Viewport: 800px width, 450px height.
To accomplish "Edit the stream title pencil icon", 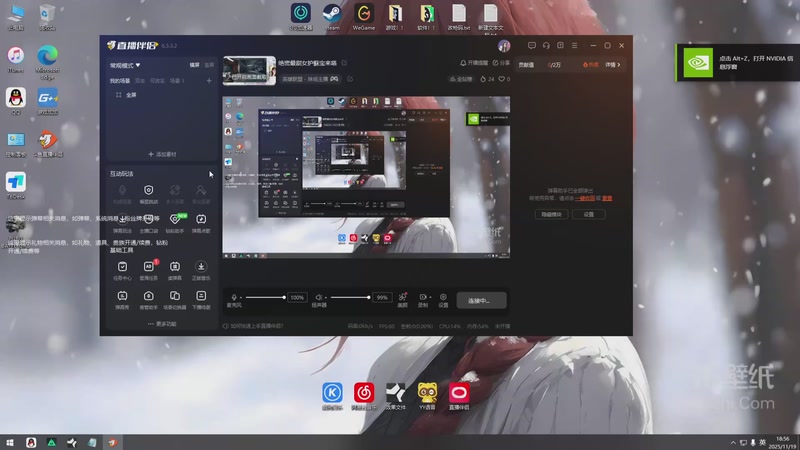I will [344, 63].
